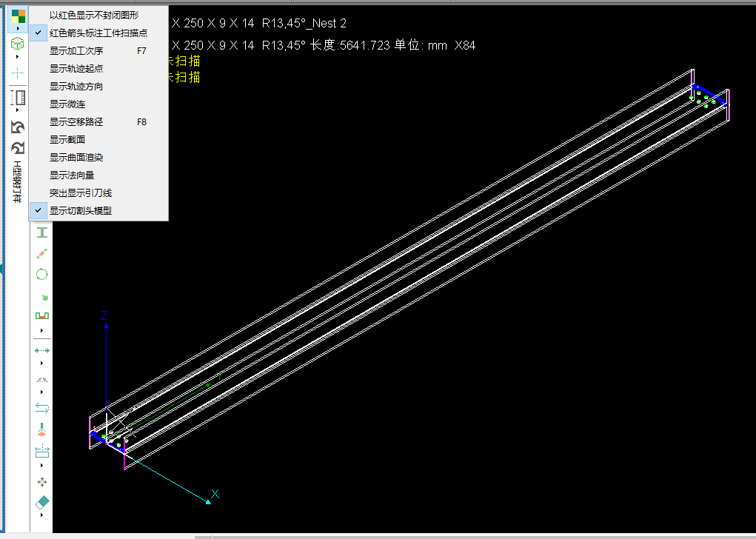The width and height of the screenshot is (756, 539).
Task: Click the green line with orange star icon
Action: point(42,254)
